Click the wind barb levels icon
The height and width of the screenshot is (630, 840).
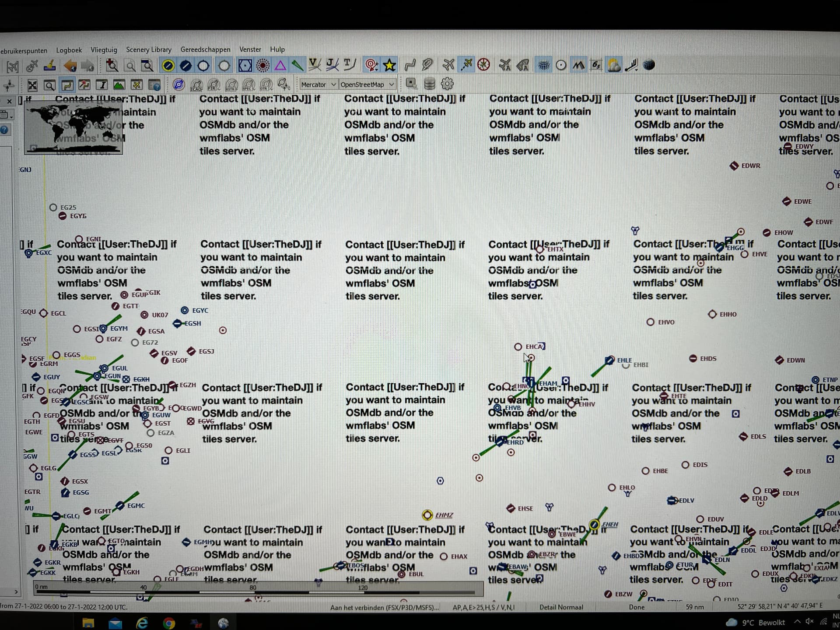tap(631, 66)
